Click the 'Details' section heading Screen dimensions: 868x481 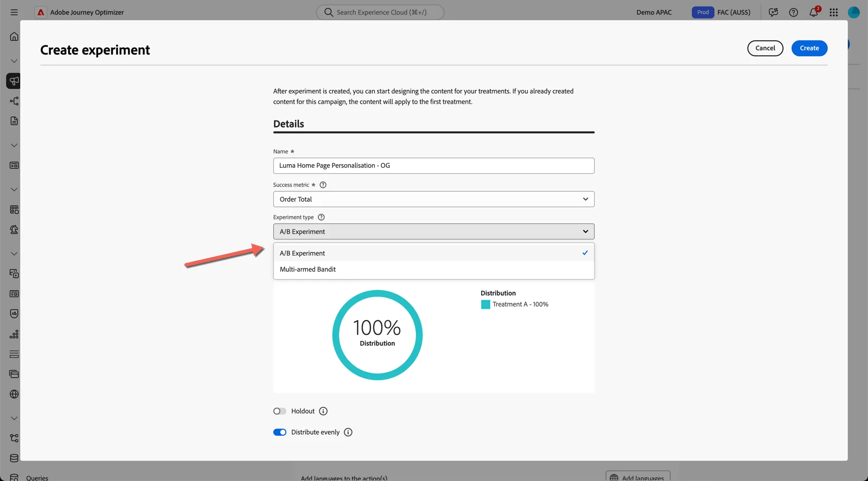coord(289,124)
